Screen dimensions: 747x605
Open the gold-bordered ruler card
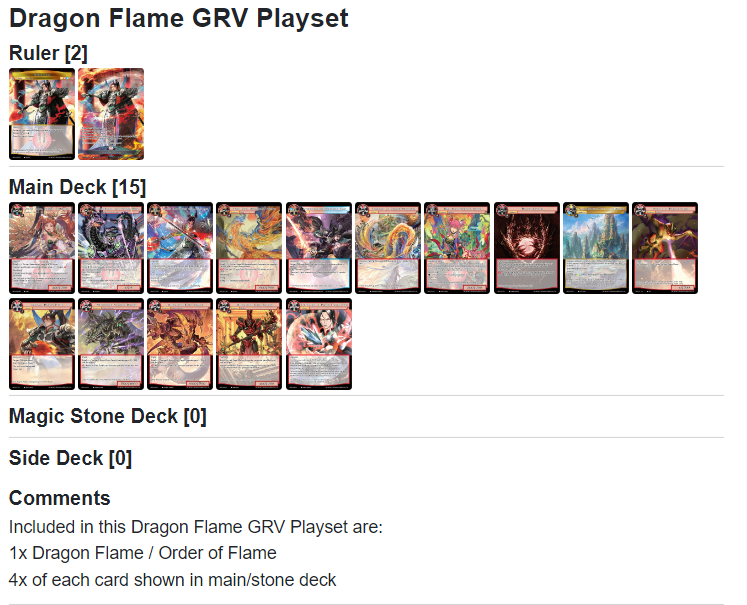42,114
